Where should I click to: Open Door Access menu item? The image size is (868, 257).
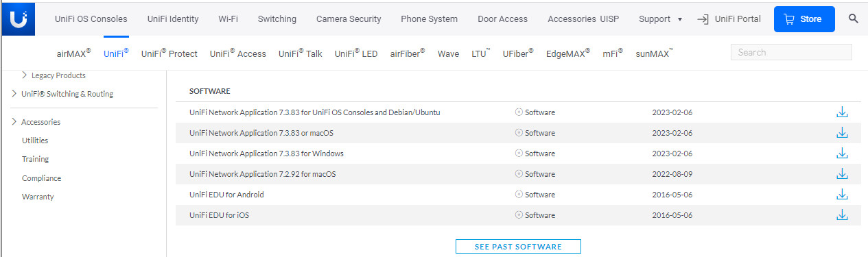[x=503, y=19]
